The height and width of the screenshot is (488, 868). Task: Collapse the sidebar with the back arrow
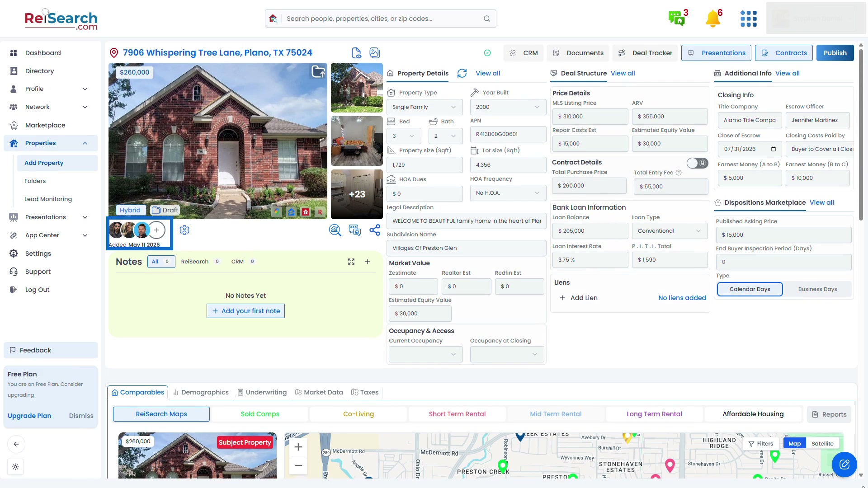coord(16,444)
